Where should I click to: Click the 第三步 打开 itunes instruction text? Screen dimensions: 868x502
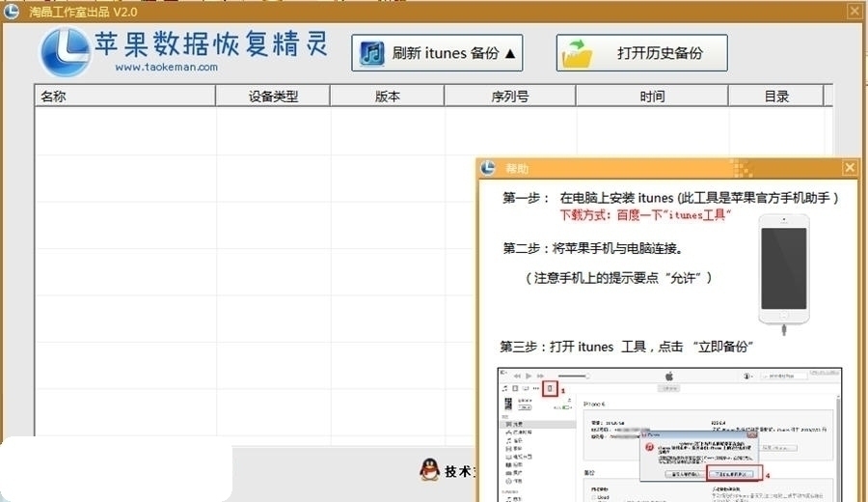[x=626, y=347]
